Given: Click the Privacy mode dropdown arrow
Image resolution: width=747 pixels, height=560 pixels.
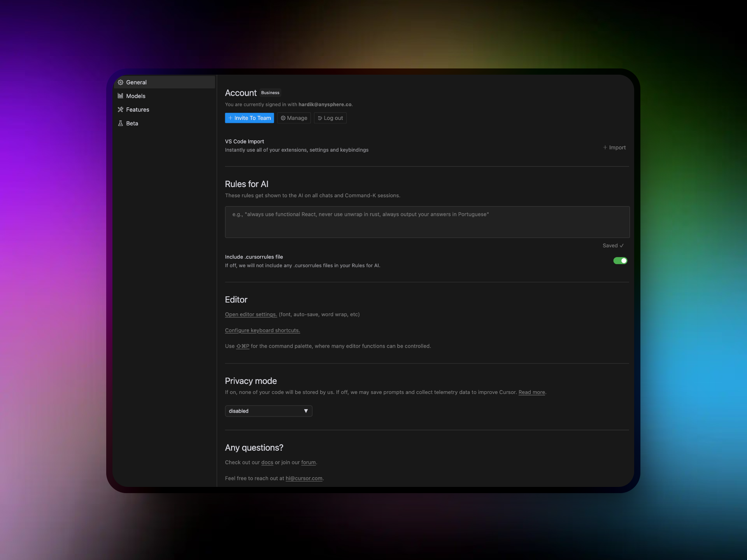Looking at the screenshot, I should [306, 411].
